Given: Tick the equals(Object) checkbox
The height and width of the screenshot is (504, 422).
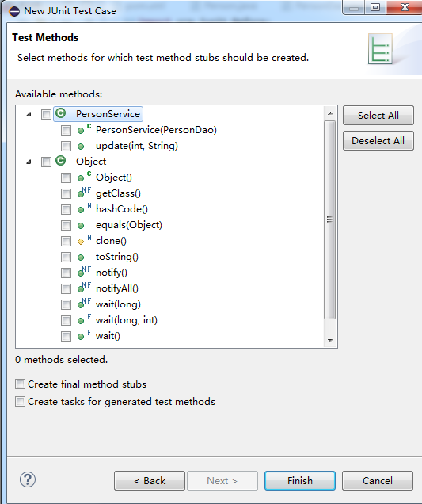Looking at the screenshot, I should coord(67,225).
